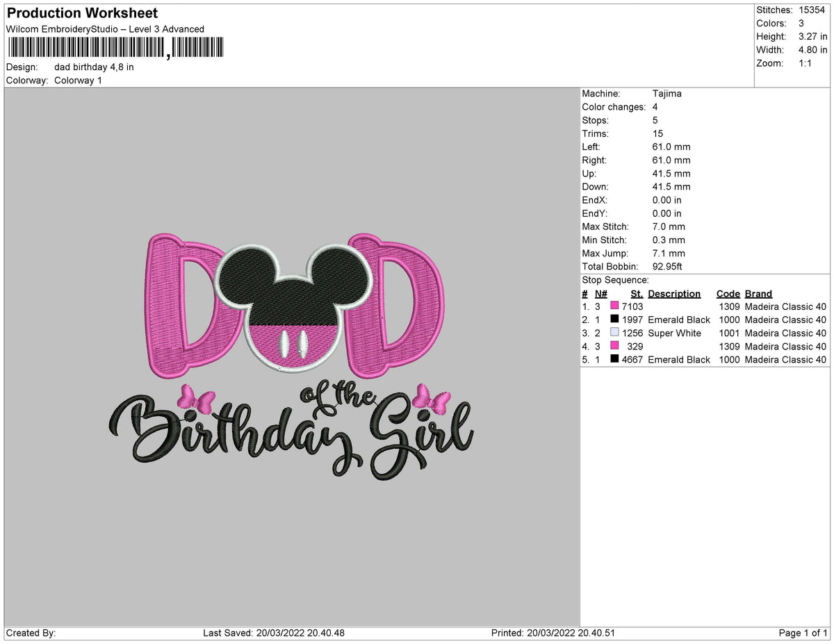Click the EndX value 0.00 in
The image size is (834, 644).
click(x=667, y=200)
